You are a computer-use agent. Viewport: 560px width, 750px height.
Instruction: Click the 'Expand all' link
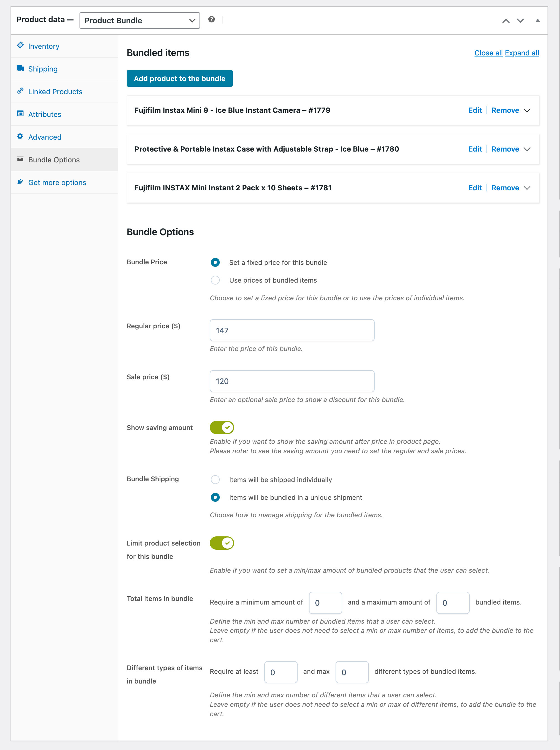click(x=522, y=53)
